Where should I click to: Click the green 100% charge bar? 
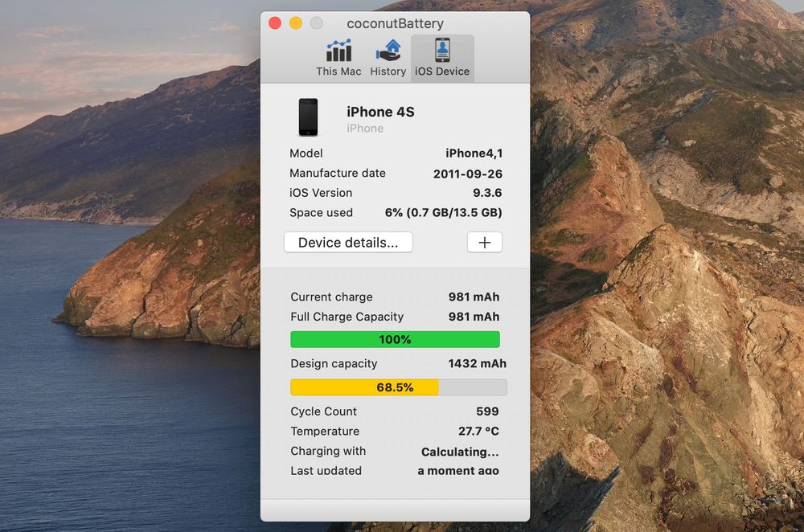pos(395,339)
